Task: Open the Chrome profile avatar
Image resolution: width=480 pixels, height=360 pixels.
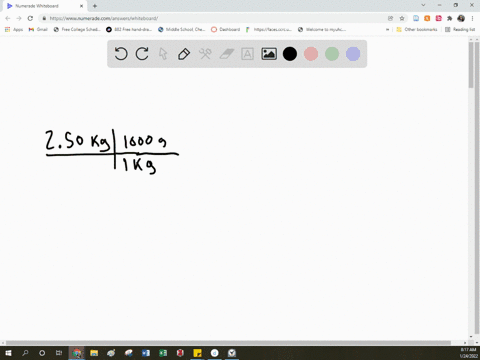Action: tap(461, 18)
